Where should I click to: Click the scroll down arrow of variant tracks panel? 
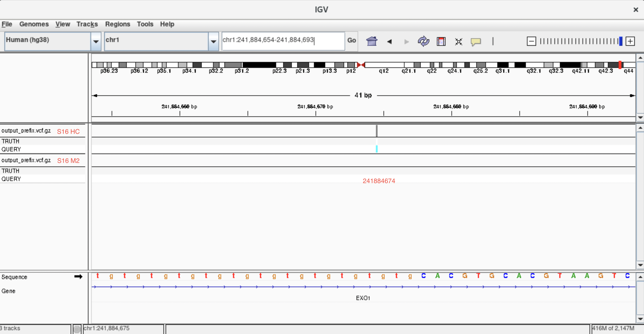tap(640, 265)
